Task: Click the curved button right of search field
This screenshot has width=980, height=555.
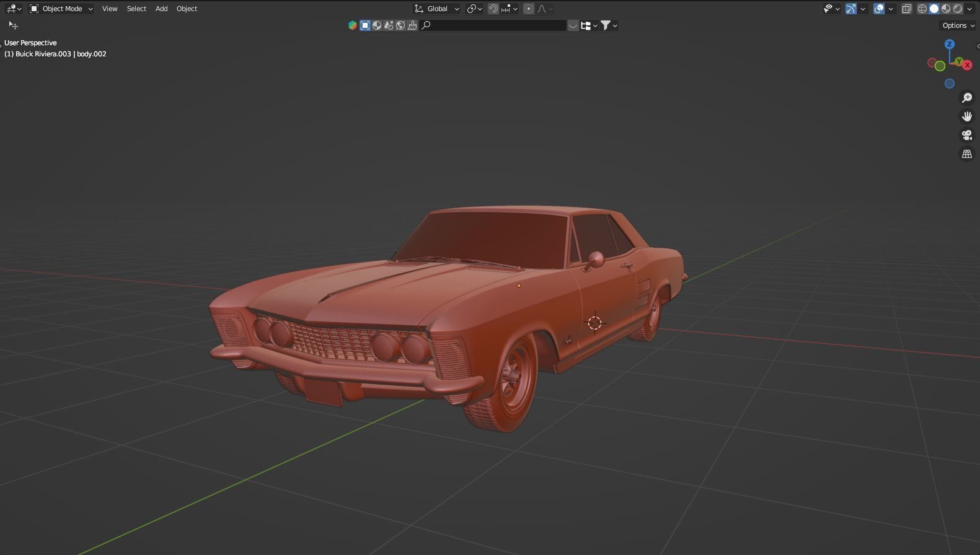Action: [x=573, y=25]
